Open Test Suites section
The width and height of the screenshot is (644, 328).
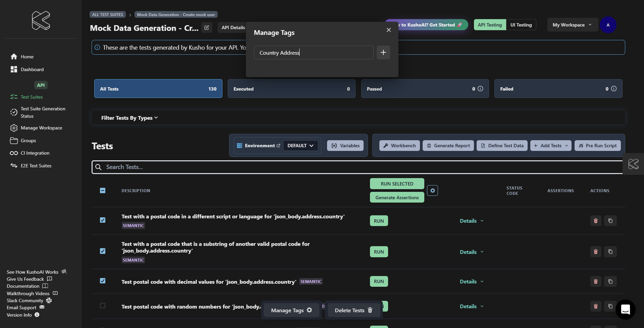26,97
